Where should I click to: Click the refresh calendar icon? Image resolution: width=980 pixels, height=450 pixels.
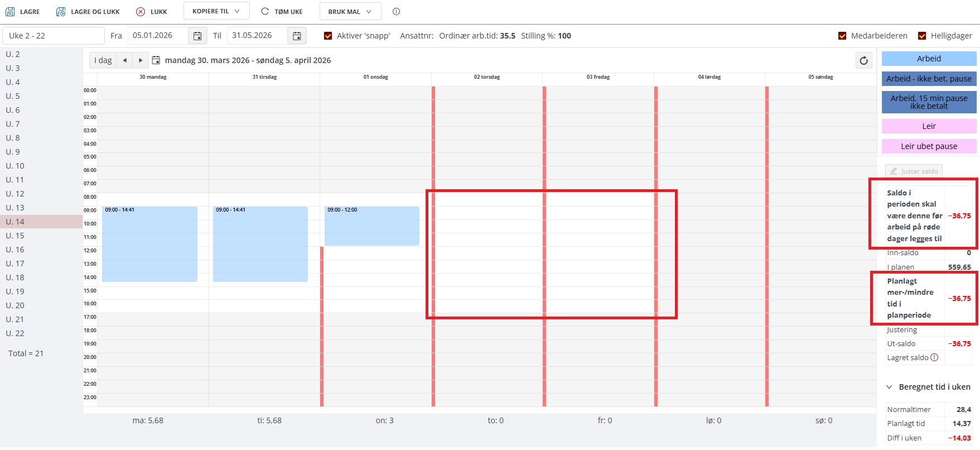pos(863,60)
